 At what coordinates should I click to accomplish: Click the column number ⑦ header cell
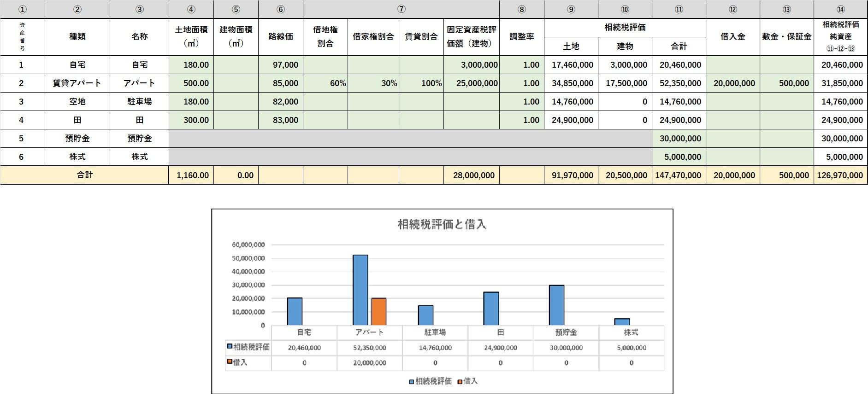[401, 9]
